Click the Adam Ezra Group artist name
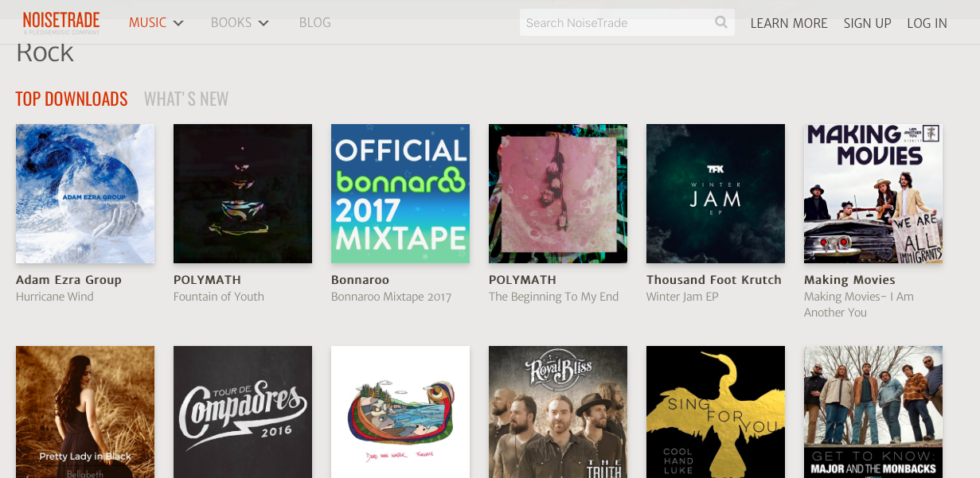The image size is (980, 478). click(x=68, y=280)
